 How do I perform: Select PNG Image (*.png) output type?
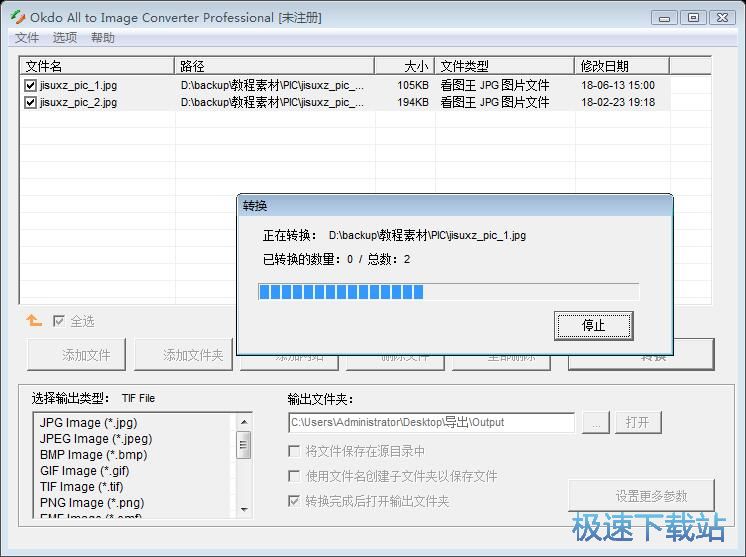click(x=92, y=503)
